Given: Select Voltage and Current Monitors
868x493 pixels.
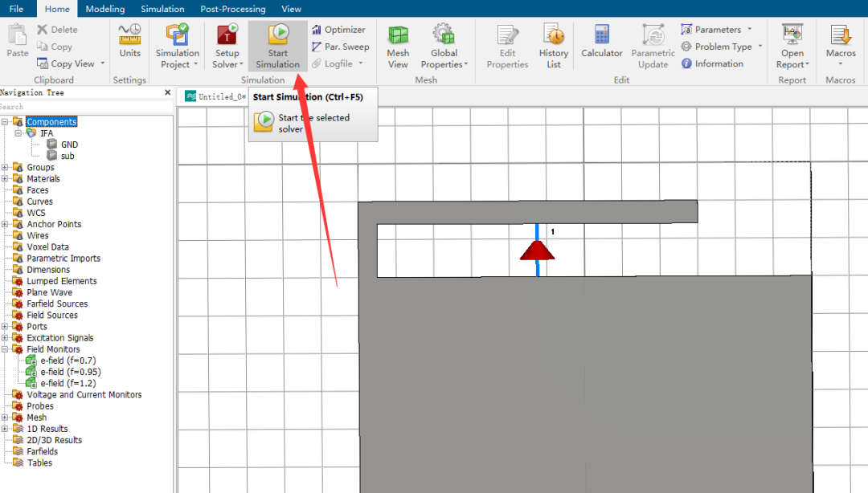Looking at the screenshot, I should pos(84,394).
